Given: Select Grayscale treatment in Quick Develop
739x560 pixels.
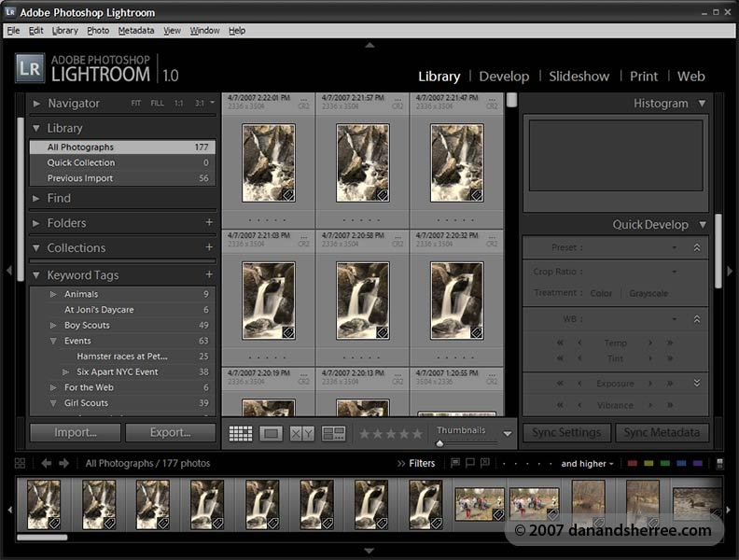Looking at the screenshot, I should click(x=648, y=293).
